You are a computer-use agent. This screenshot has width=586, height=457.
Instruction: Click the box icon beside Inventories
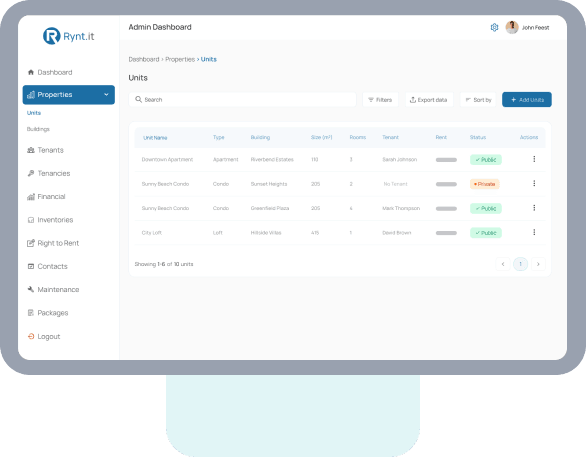tap(31, 220)
